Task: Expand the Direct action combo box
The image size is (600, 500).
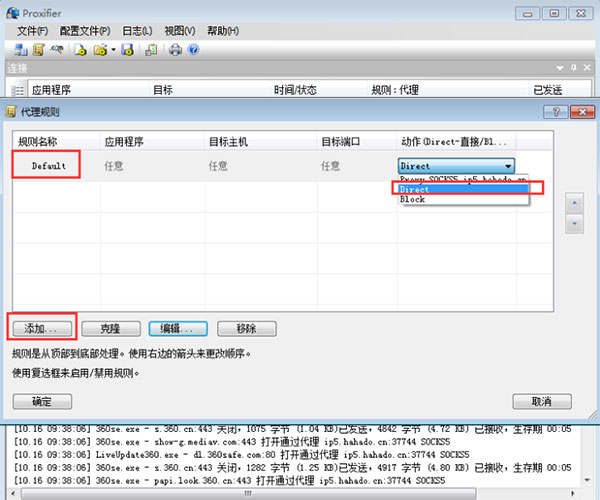Action: click(509, 166)
